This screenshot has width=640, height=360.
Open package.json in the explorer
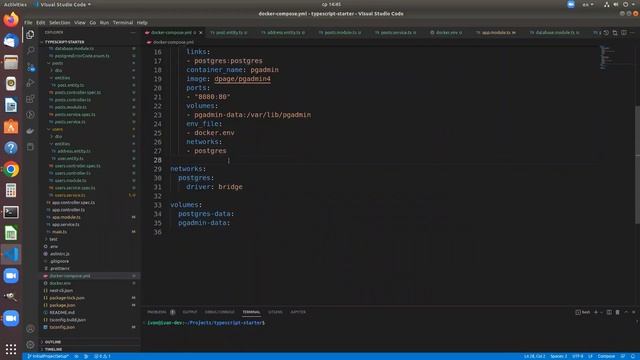(x=62, y=305)
